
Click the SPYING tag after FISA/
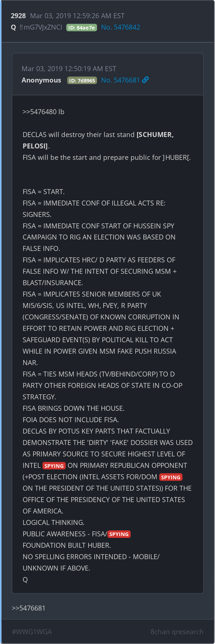point(119,534)
